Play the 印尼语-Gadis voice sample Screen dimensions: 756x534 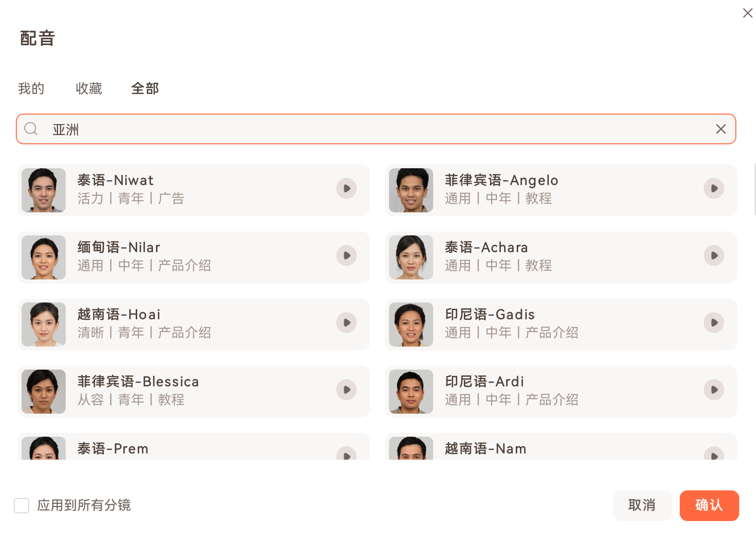coord(714,323)
